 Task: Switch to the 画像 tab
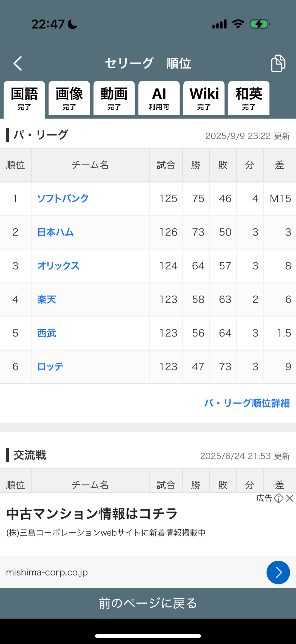pos(69,98)
